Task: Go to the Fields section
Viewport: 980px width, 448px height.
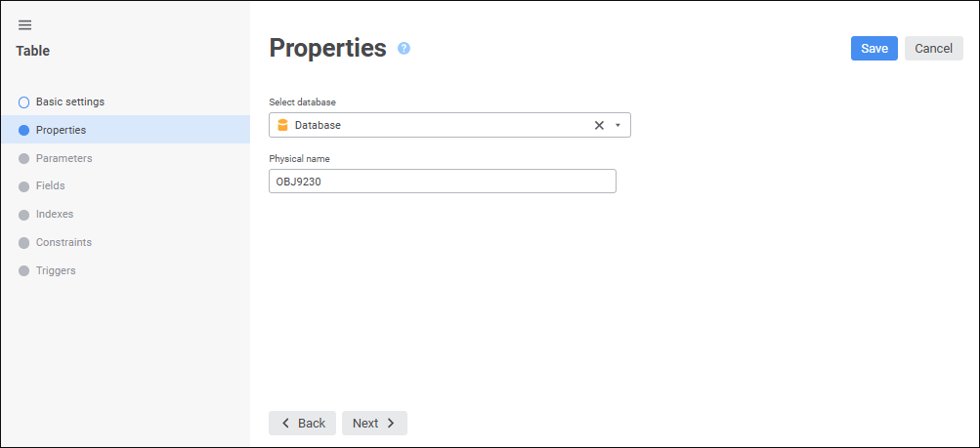Action: 50,185
